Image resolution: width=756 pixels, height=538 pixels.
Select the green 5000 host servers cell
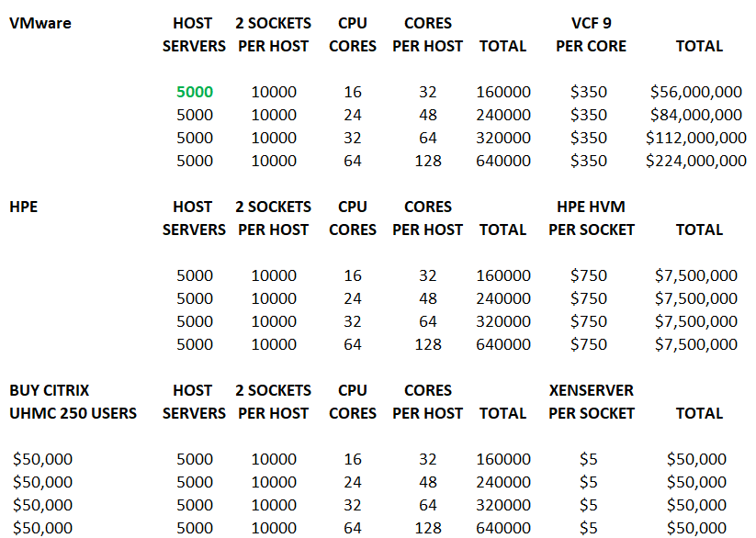195,92
